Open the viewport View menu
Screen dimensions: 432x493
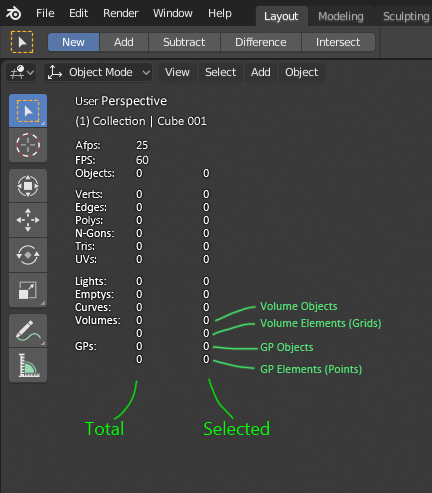point(177,72)
